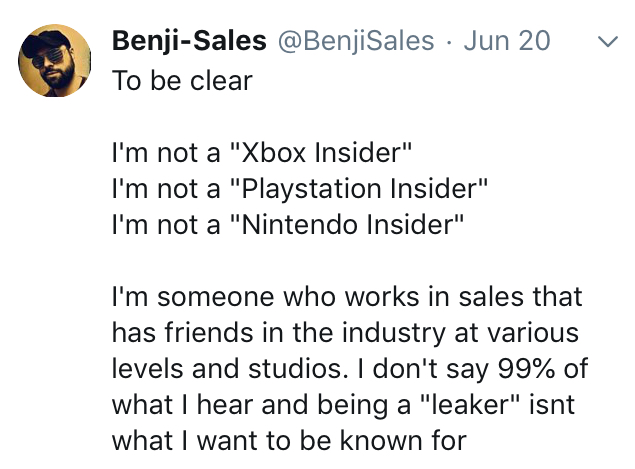
Task: Click the Benji-Sales display name
Action: pos(189,41)
